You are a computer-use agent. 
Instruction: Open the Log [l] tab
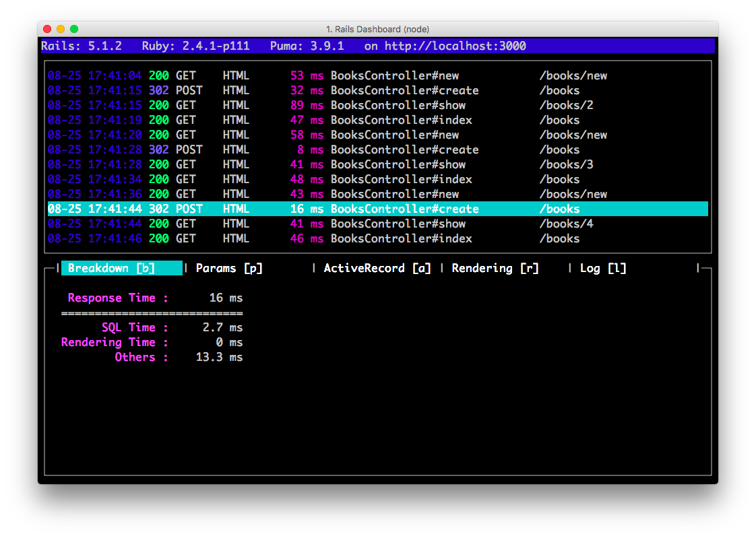pyautogui.click(x=602, y=268)
